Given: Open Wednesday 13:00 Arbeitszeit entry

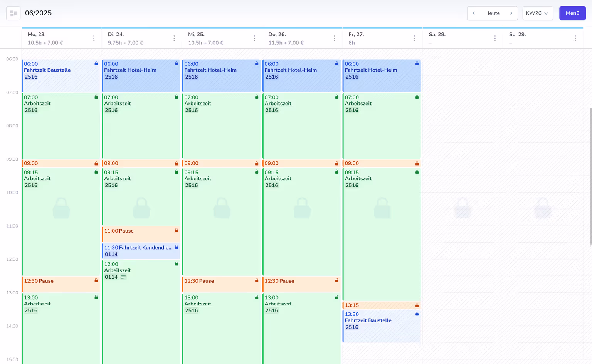Looking at the screenshot, I should pyautogui.click(x=221, y=329).
